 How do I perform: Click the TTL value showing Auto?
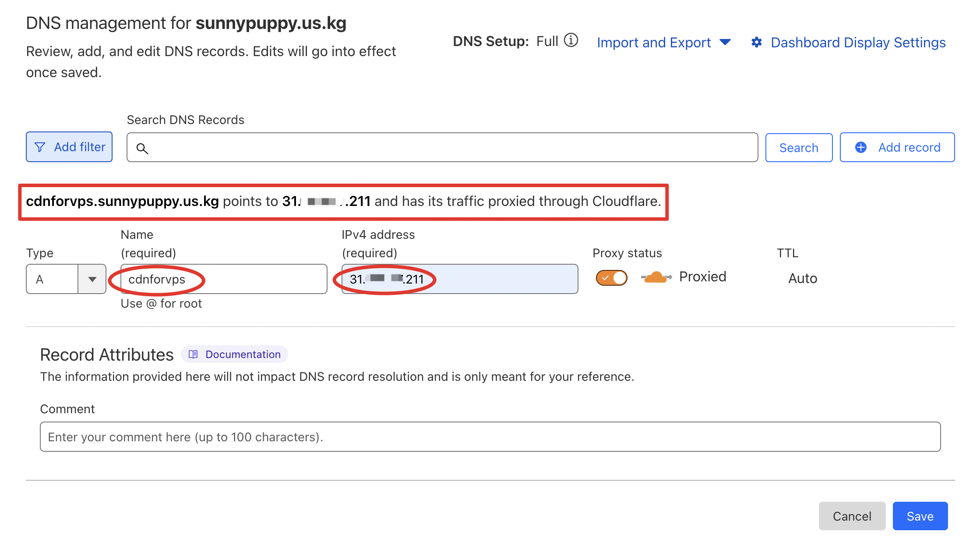point(802,278)
